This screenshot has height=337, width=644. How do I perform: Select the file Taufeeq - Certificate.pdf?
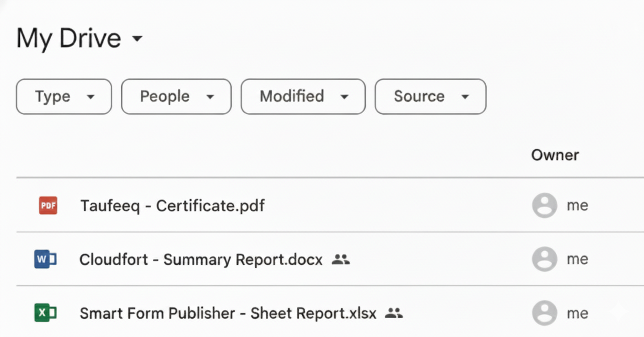click(172, 206)
